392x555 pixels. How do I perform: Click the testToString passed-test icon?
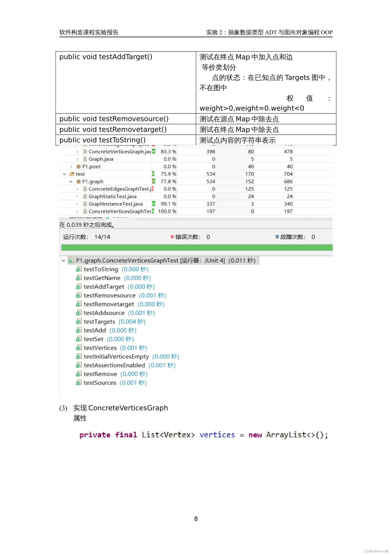point(79,269)
